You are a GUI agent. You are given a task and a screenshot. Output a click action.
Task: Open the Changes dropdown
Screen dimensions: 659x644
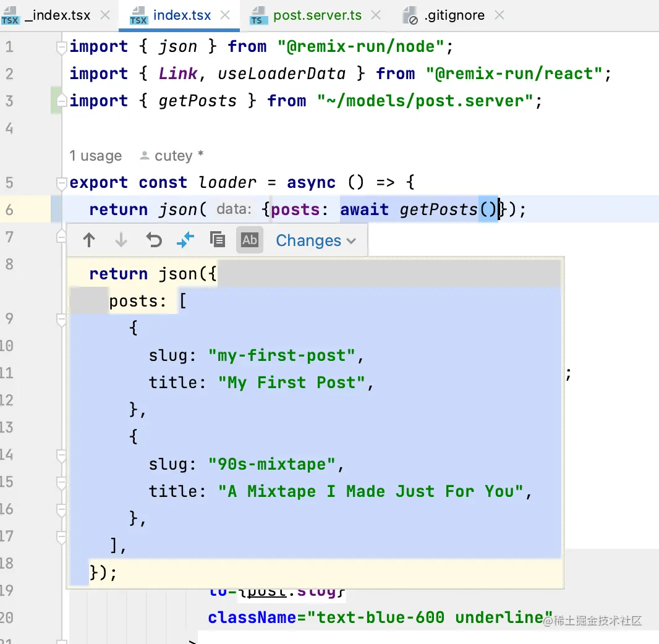[x=316, y=240]
